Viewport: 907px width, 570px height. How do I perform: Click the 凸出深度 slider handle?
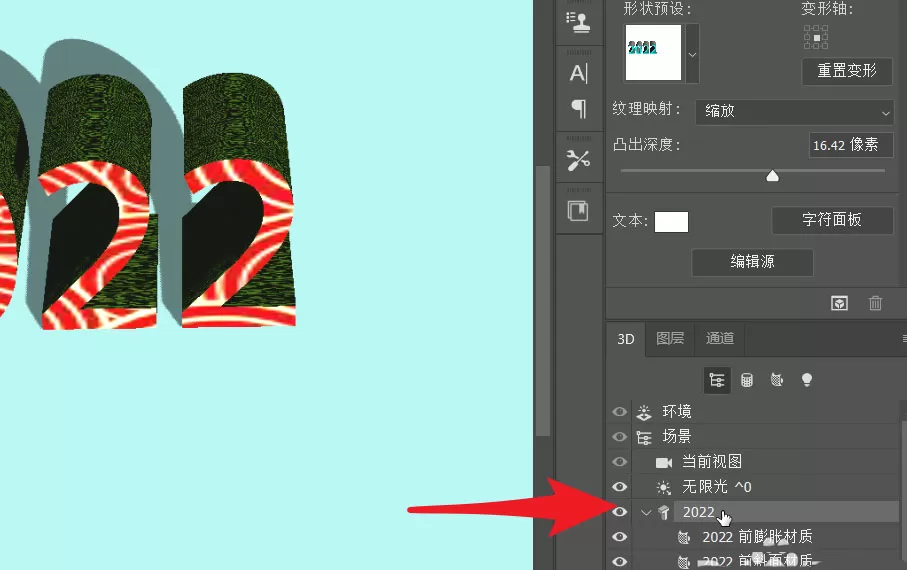(772, 176)
